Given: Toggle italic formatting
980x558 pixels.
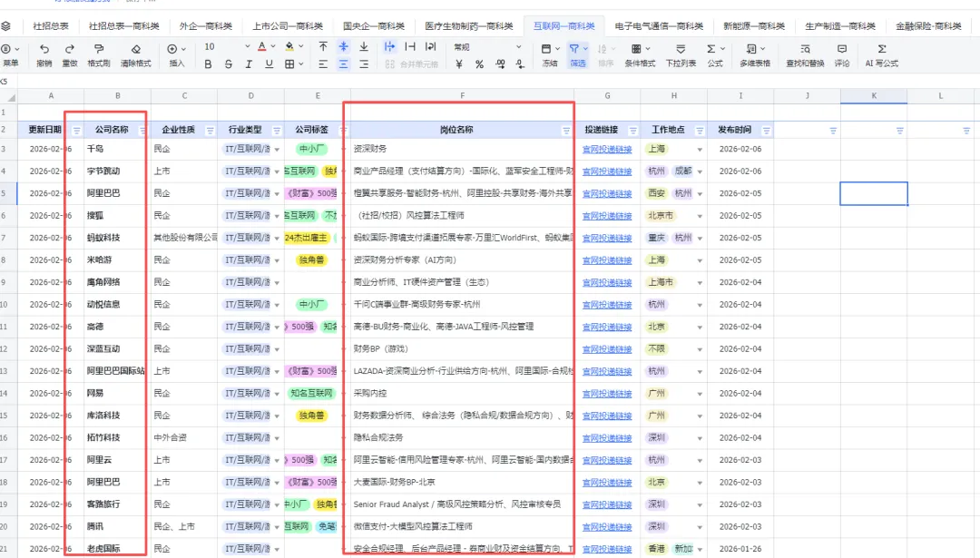Looking at the screenshot, I should point(248,64).
